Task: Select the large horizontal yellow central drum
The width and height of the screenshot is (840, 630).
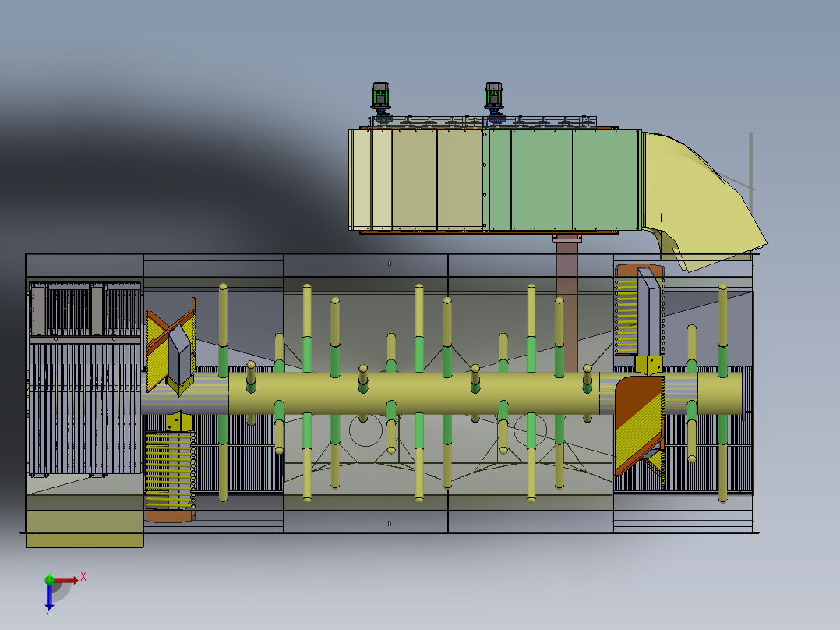Action: (x=414, y=394)
